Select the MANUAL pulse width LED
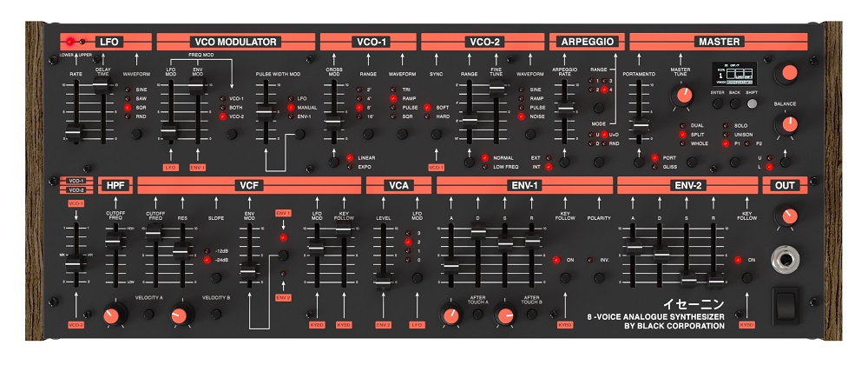The width and height of the screenshot is (868, 365). pyautogui.click(x=291, y=108)
